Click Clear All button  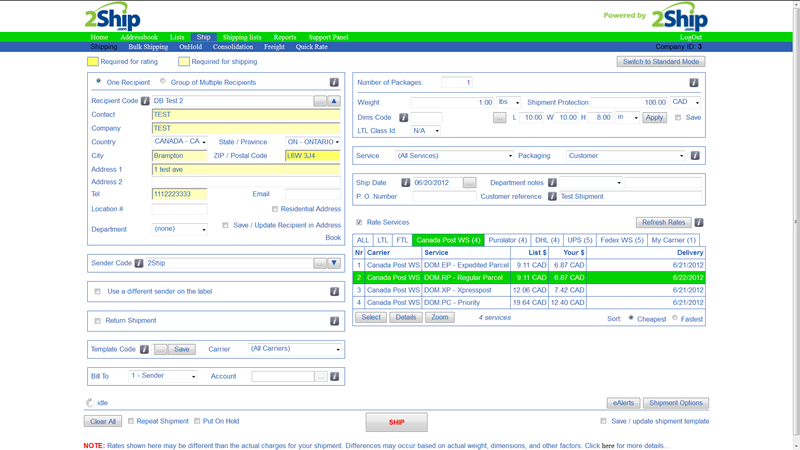point(103,421)
